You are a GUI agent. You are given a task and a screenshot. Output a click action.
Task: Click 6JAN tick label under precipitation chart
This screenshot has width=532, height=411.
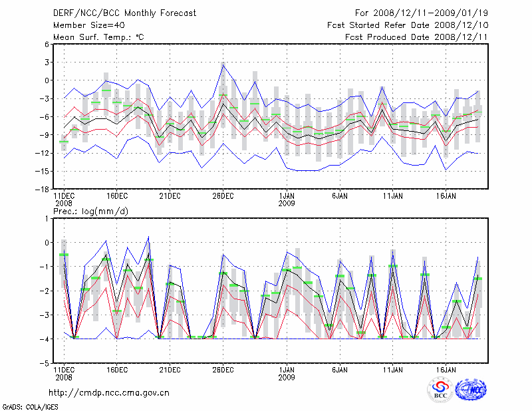coord(340,368)
